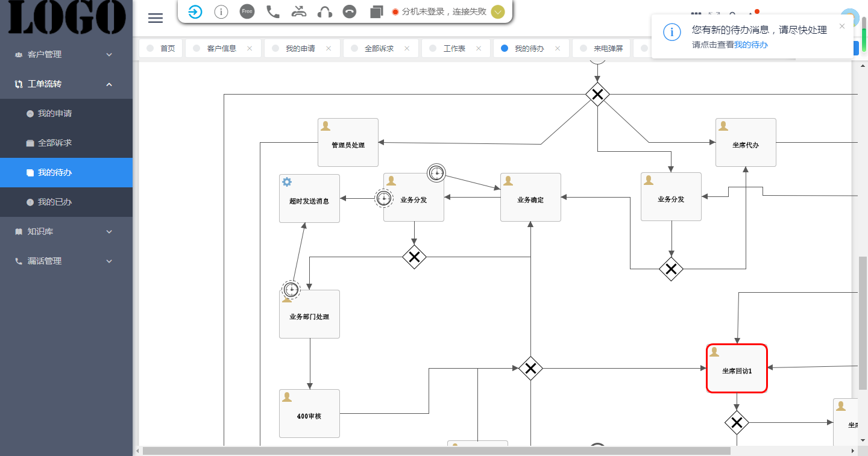The width and height of the screenshot is (868, 456).
Task: Expand the 漏话管理 menu
Action: (66, 261)
